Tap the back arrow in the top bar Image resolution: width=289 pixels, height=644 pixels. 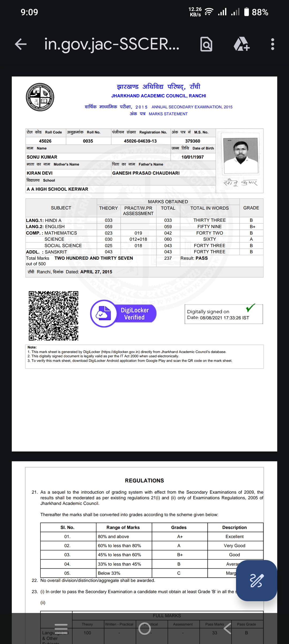point(21,44)
